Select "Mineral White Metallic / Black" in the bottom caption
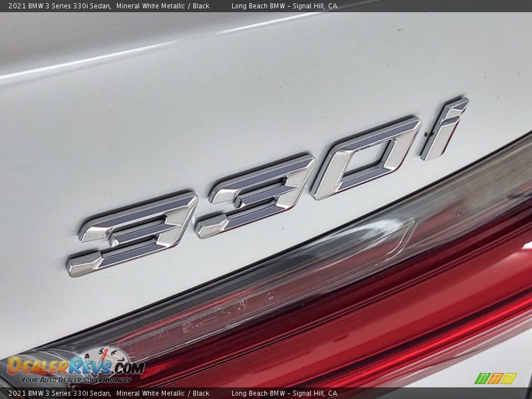The height and width of the screenshot is (399, 532). point(163,393)
